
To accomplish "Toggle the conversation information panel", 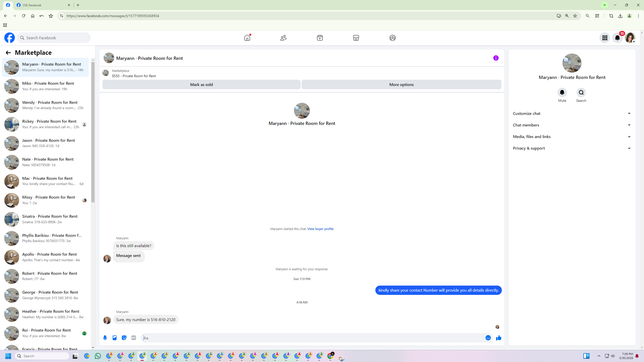I will coord(496,58).
